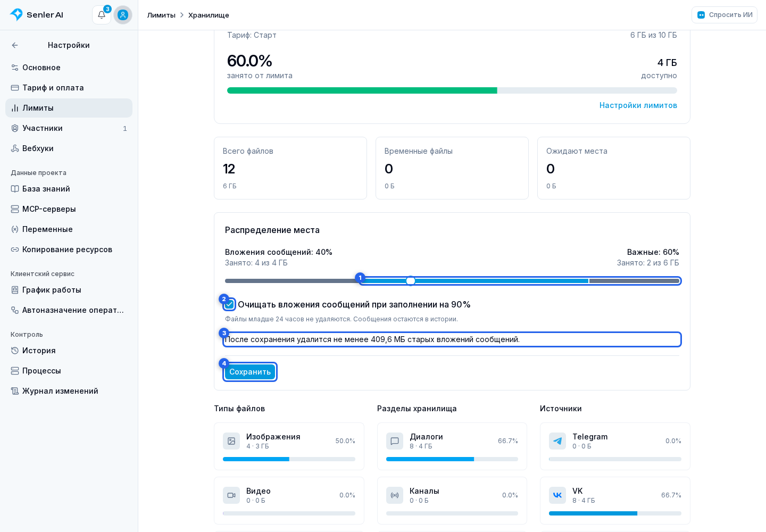Click the VK source icon
This screenshot has width=766, height=532.
(x=557, y=495)
